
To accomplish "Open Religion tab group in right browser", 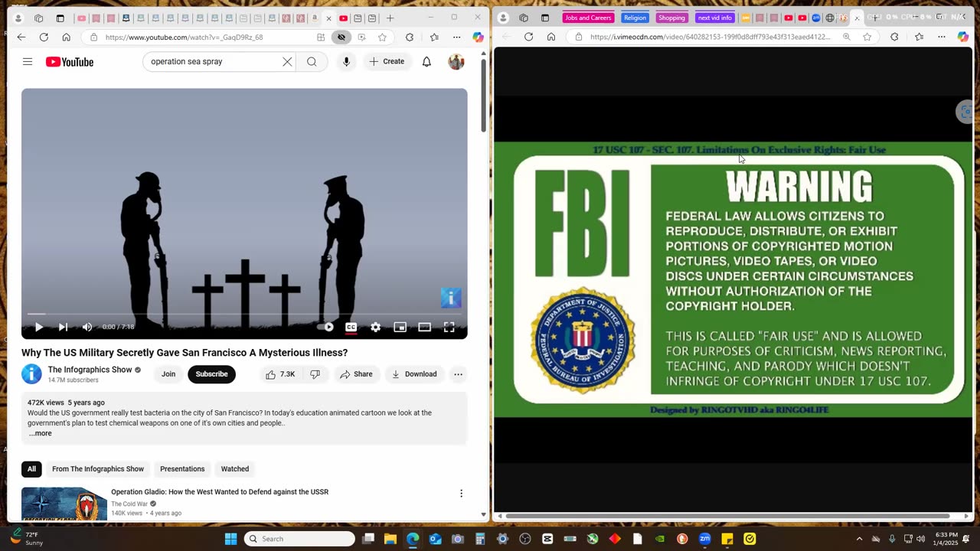I will (635, 18).
